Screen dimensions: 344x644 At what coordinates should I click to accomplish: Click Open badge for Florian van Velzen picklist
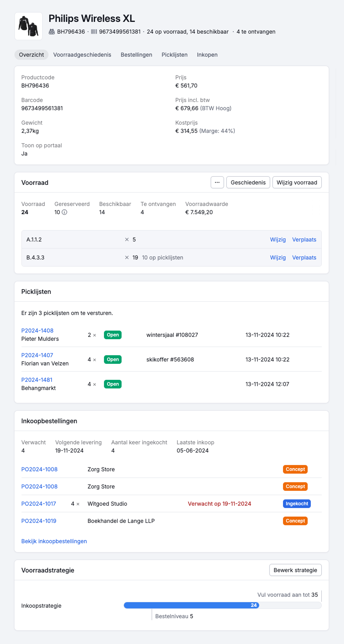point(113,360)
